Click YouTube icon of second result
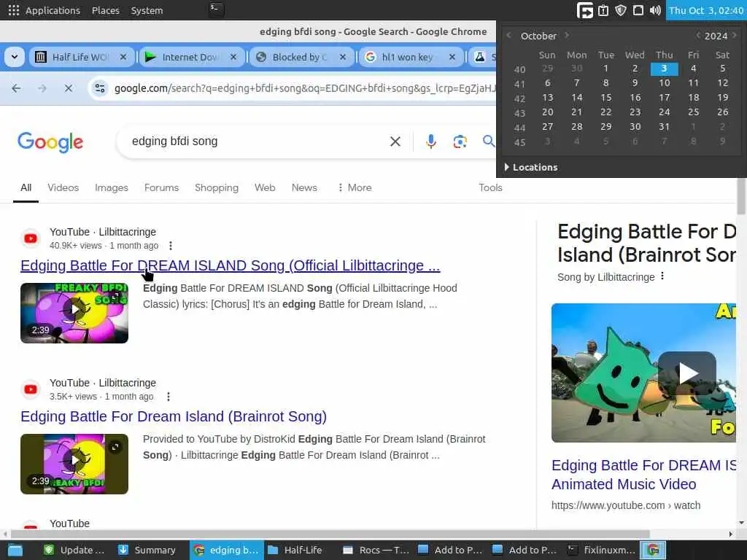747x560 pixels. 31,389
